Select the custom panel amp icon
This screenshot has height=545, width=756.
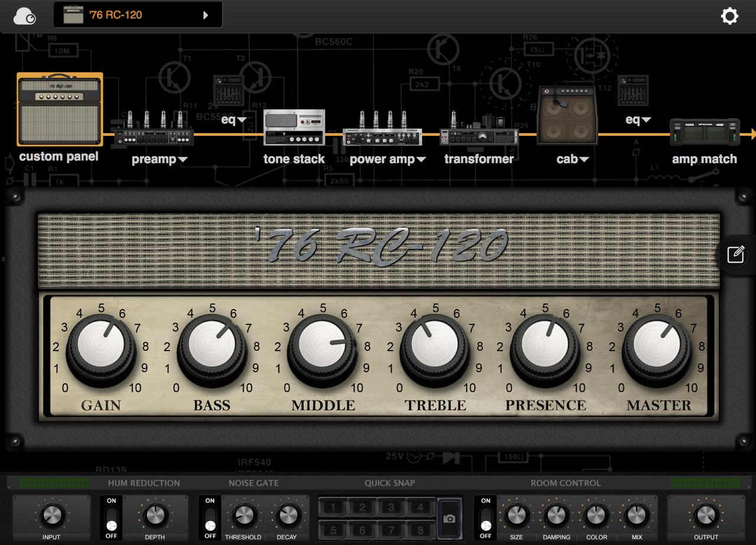pyautogui.click(x=60, y=109)
